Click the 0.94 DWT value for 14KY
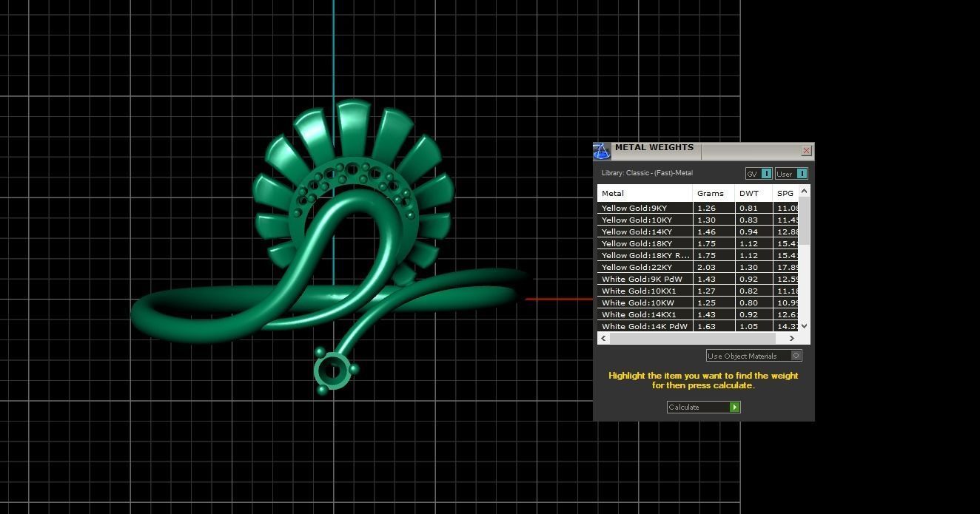This screenshot has height=514, width=980. (748, 231)
